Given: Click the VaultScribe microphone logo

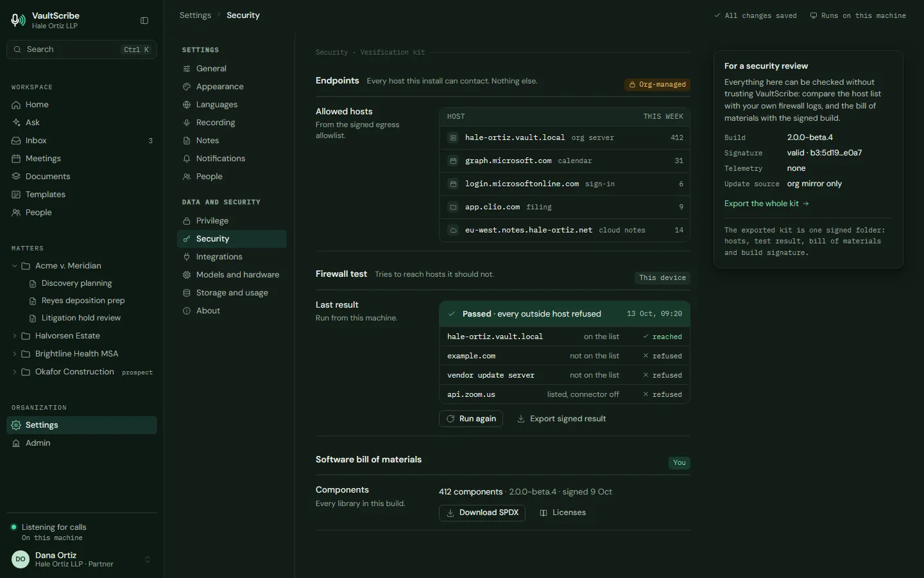Looking at the screenshot, I should pos(19,21).
